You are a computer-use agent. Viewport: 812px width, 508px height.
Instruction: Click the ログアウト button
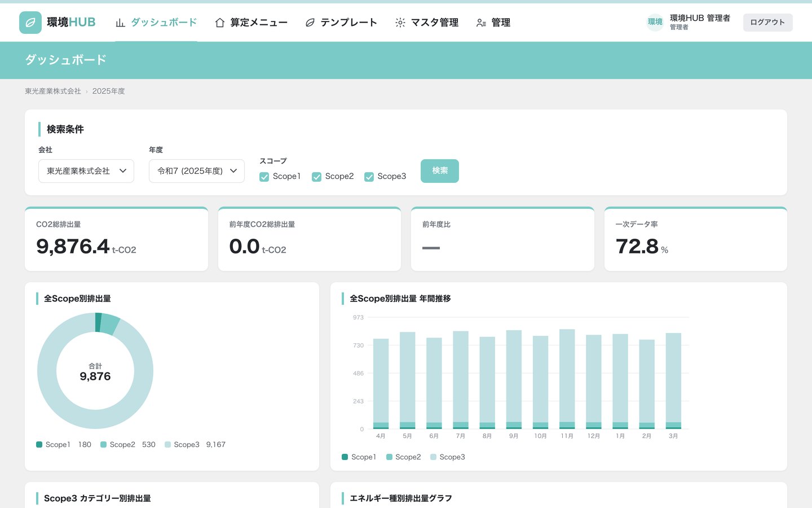tap(768, 23)
